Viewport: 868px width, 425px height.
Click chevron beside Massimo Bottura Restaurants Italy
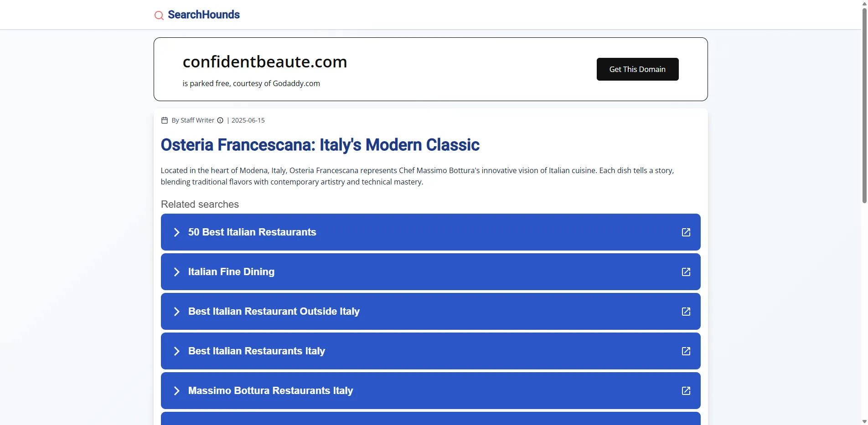pos(177,391)
